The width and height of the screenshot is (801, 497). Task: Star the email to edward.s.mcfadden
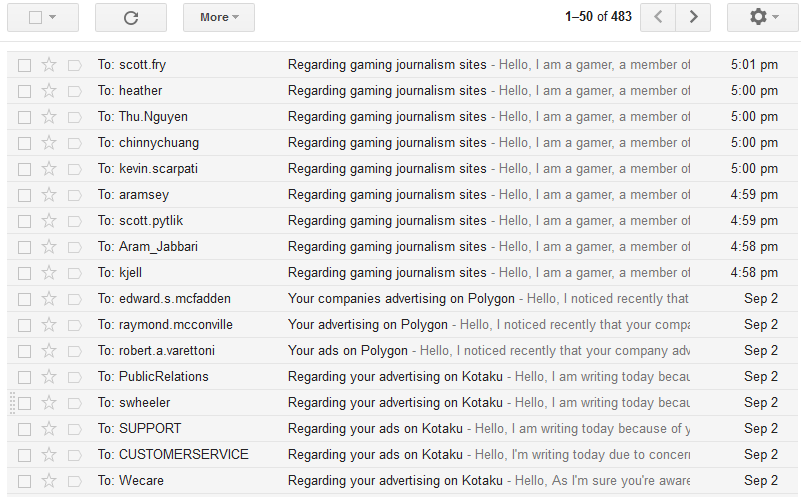(x=49, y=299)
